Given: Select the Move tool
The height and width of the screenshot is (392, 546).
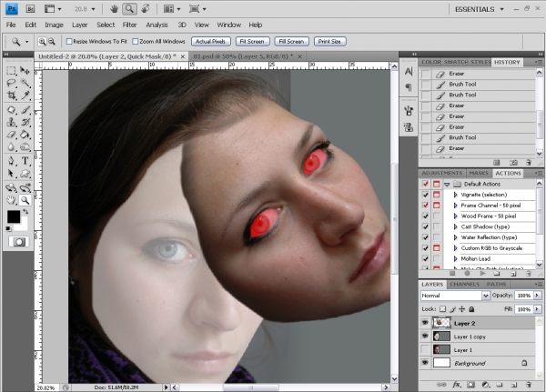Looking at the screenshot, I should [25, 71].
